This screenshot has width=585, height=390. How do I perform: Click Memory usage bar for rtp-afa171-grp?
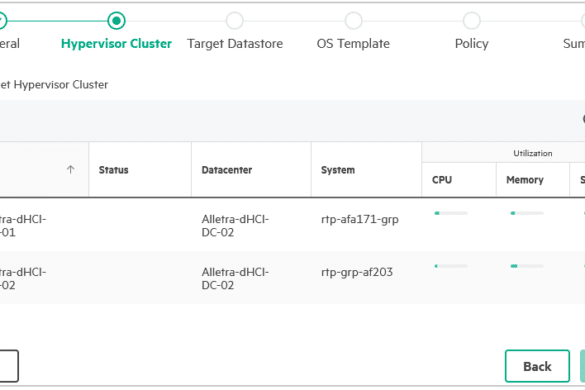click(x=527, y=213)
